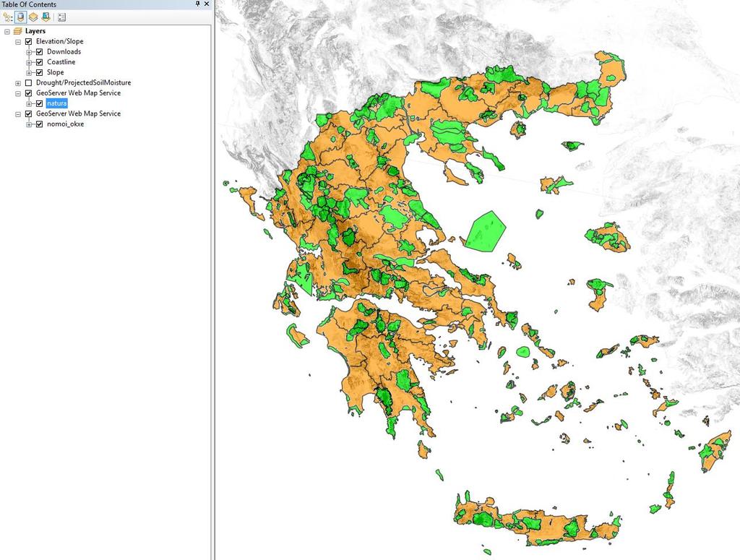The height and width of the screenshot is (560, 740).
Task: Expand the Coastline layer node
Action: 29,63
